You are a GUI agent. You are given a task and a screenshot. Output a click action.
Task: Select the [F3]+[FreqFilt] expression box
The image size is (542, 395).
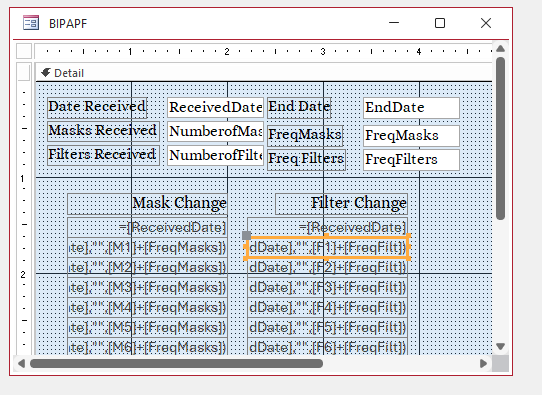pos(328,288)
